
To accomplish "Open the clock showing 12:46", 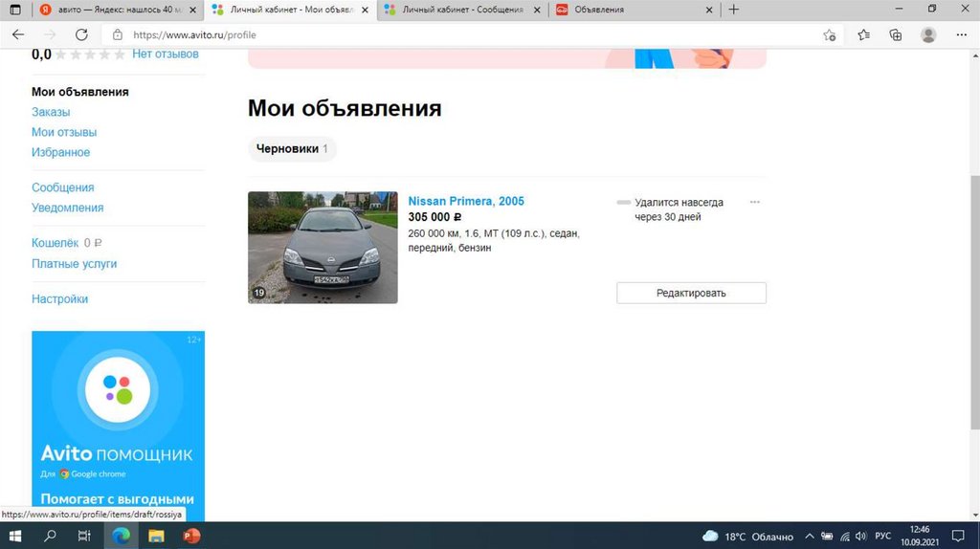I will (920, 536).
